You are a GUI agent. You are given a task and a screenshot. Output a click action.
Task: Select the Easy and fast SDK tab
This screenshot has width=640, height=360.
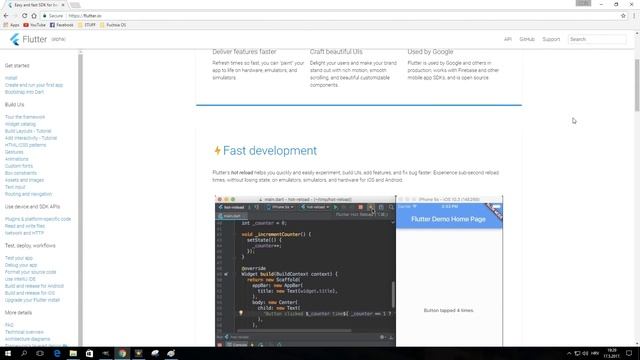36,5
